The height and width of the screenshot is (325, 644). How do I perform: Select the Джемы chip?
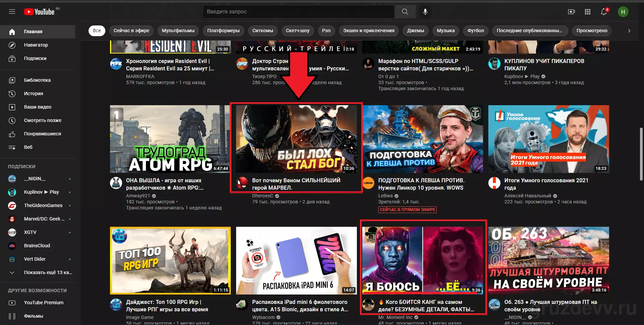tap(416, 30)
